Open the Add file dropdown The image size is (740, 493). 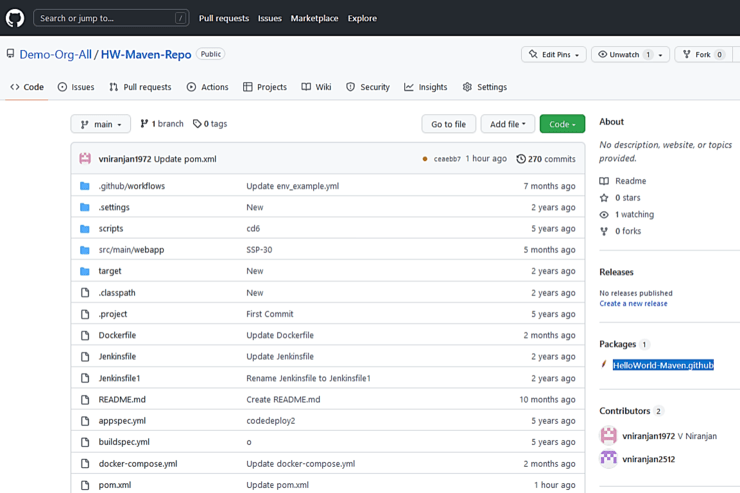pyautogui.click(x=508, y=124)
